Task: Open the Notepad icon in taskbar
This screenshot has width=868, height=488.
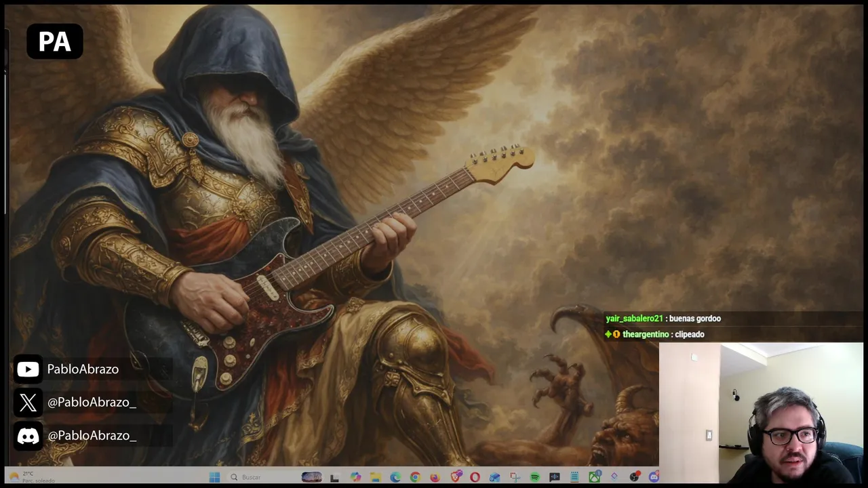Action: [574, 477]
